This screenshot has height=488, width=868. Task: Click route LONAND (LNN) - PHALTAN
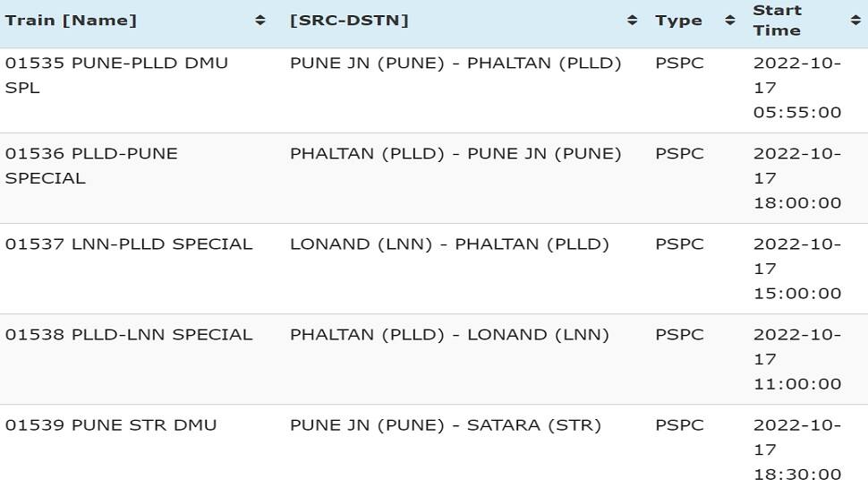[449, 244]
